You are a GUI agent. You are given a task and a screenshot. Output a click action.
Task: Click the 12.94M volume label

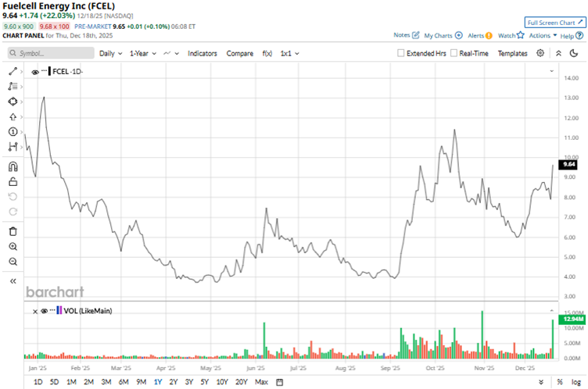[572, 319]
